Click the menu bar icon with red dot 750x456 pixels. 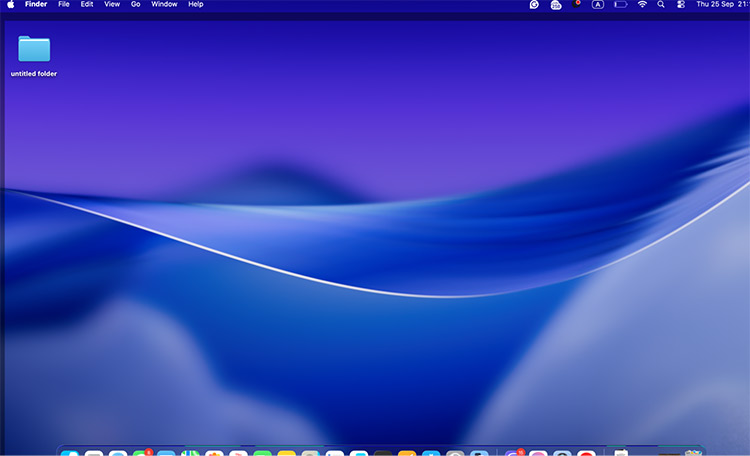coord(576,5)
